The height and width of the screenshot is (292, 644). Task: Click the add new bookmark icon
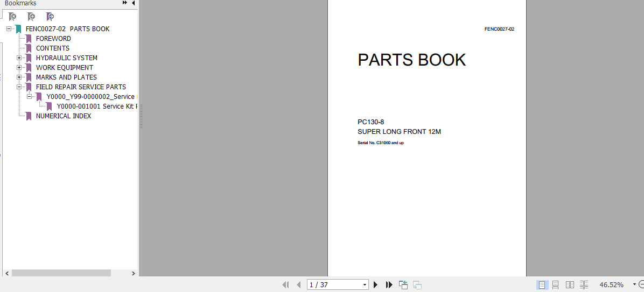[31, 17]
